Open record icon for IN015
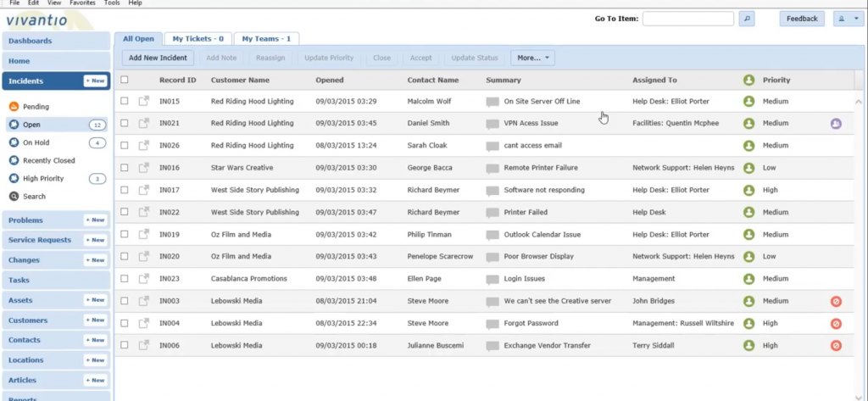 [x=144, y=101]
